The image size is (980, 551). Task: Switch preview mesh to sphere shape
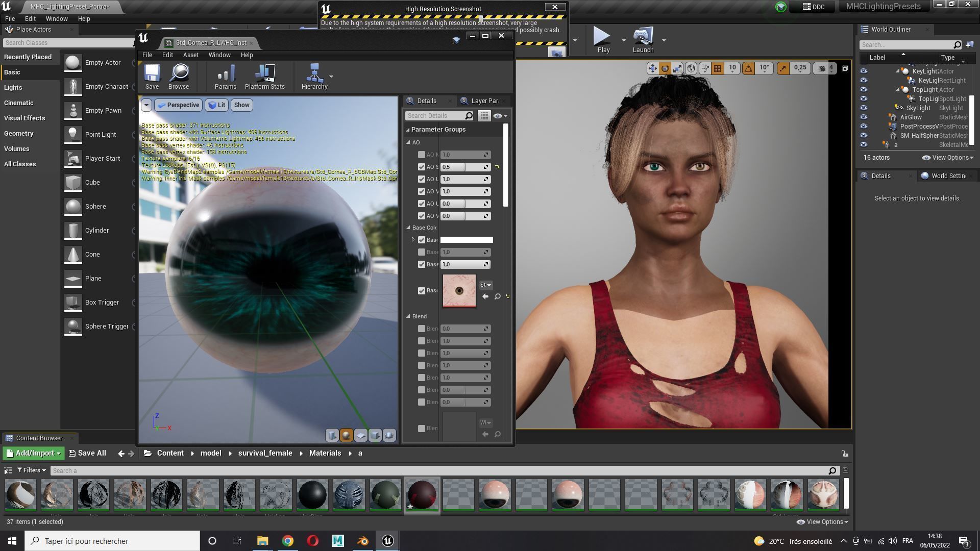pyautogui.click(x=346, y=435)
